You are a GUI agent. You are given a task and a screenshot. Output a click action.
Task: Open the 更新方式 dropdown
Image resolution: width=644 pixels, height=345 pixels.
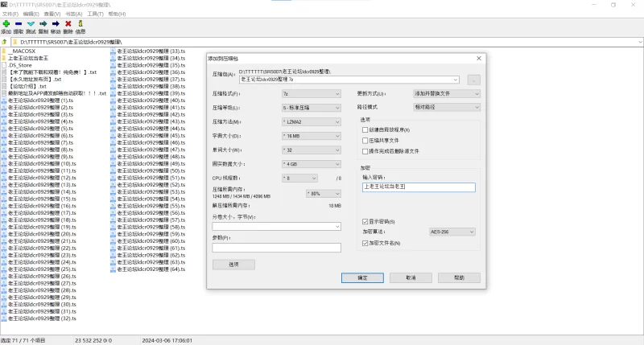447,93
